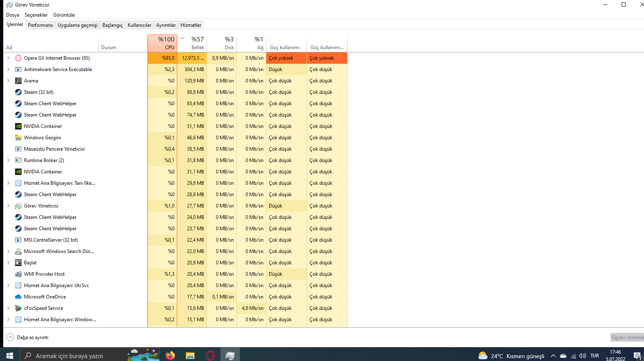Expand the Görev Yöneticisi process row
The width and height of the screenshot is (644, 361).
coord(8,206)
